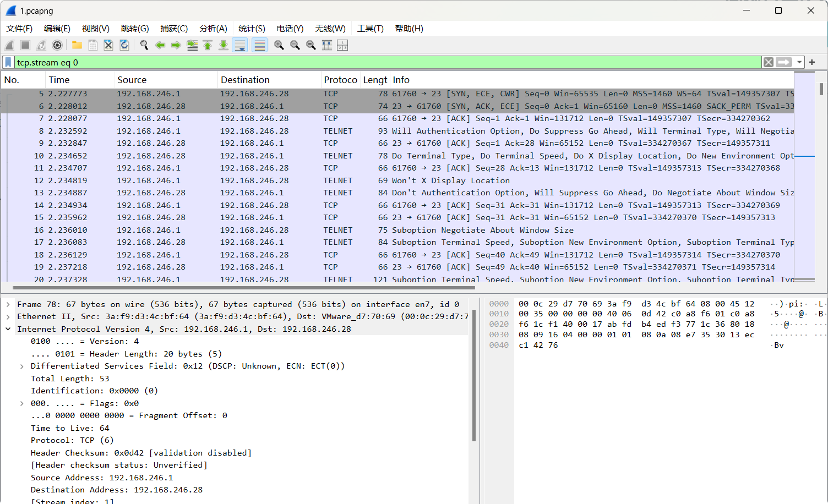Screen dimensions: 828x504
Task: Expand the Frame 78 tree node
Action: (8, 304)
